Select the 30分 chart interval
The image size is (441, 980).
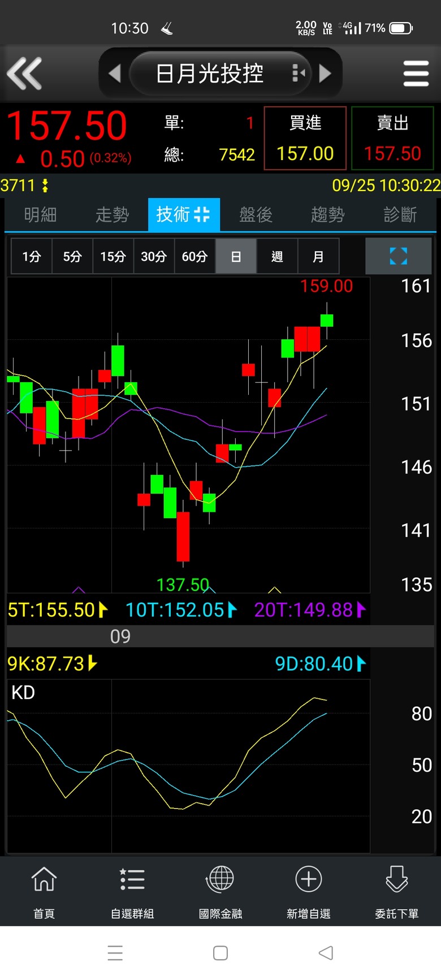(154, 256)
